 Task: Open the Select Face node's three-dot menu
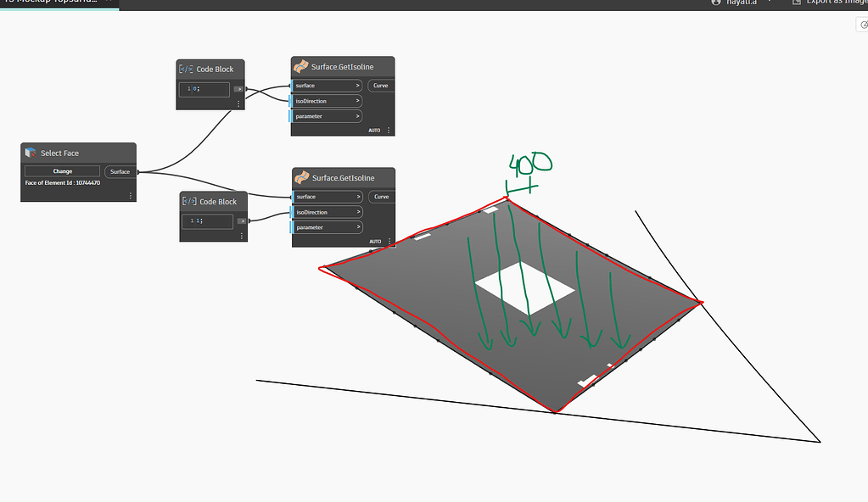point(131,196)
